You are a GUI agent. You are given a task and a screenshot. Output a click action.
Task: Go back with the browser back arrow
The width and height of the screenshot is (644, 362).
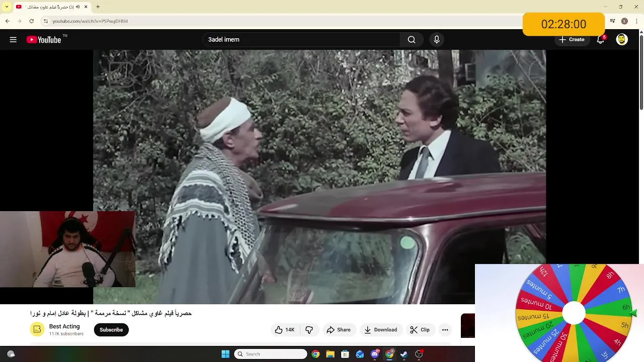click(x=7, y=21)
